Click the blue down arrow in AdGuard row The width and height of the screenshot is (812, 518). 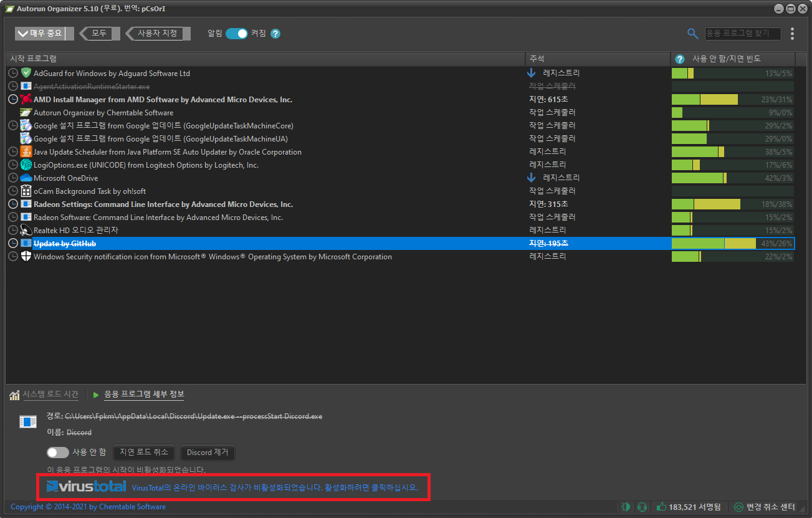coord(532,73)
